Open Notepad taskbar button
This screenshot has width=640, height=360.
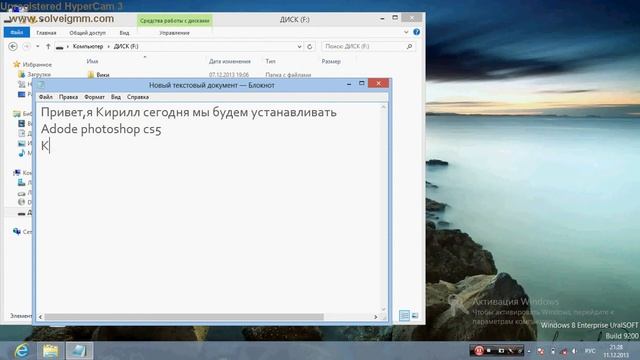[x=79, y=351]
